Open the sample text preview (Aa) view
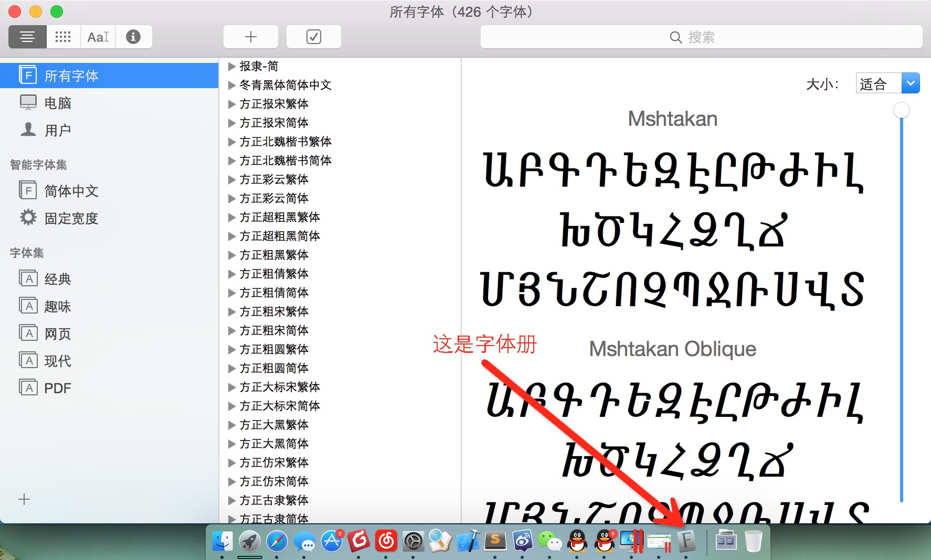Screen dimensions: 931x560 98,37
